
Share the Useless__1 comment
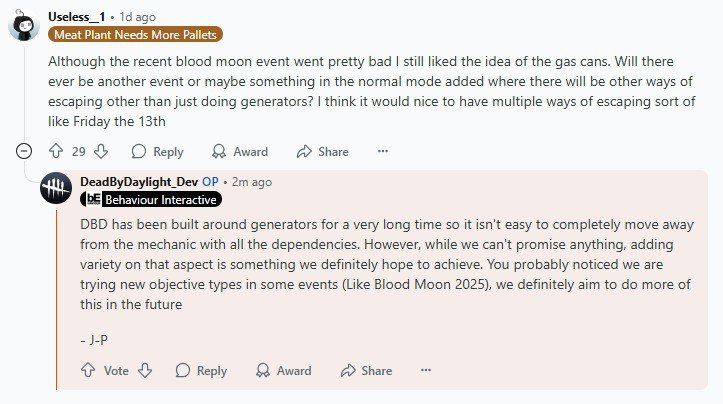(323, 151)
